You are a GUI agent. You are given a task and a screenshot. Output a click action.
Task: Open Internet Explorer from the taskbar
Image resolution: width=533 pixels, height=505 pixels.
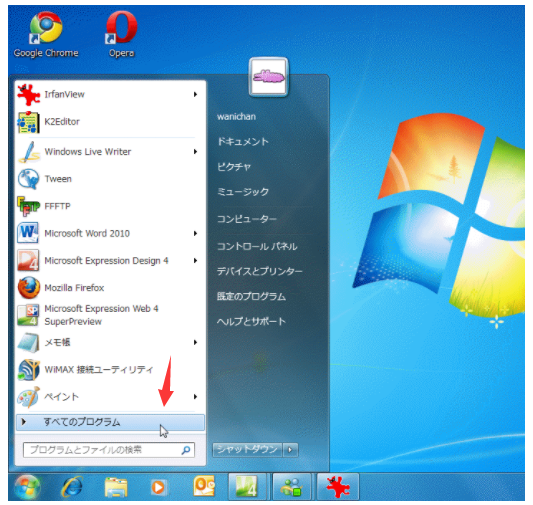(x=72, y=487)
